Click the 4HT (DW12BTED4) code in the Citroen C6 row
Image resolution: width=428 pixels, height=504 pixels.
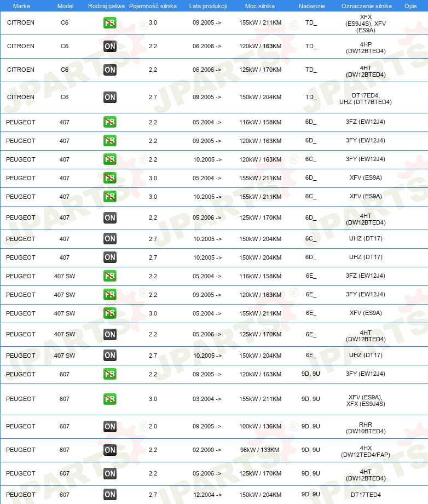tap(366, 71)
